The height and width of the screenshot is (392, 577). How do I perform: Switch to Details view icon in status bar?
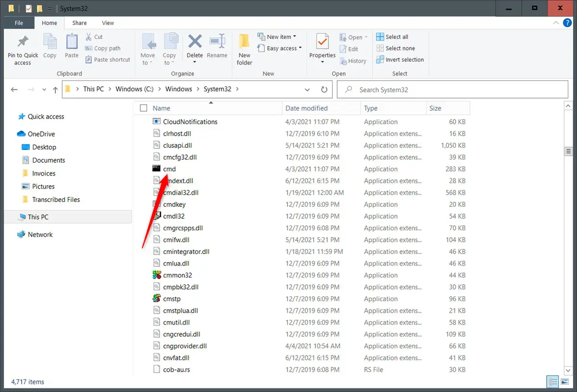click(x=552, y=382)
